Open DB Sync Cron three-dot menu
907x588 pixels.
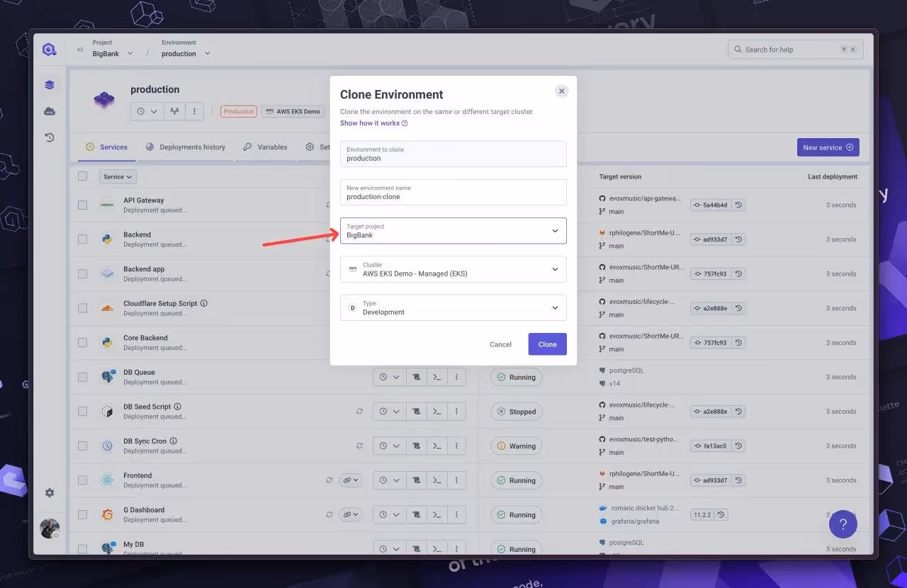[x=457, y=446]
